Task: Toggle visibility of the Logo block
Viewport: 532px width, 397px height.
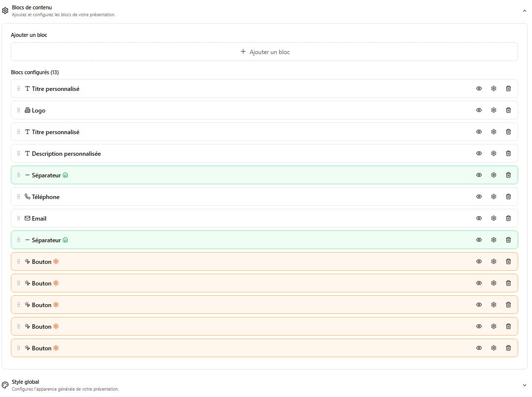Action: (x=479, y=110)
